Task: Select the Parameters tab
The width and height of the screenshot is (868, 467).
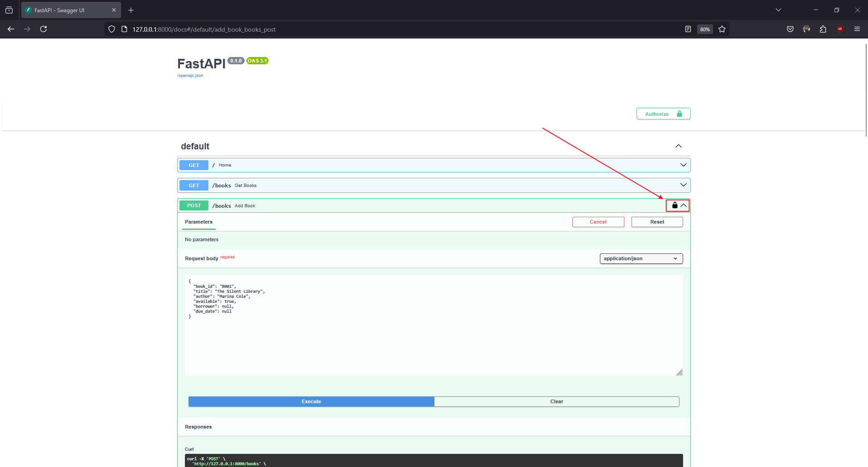Action: click(x=198, y=222)
